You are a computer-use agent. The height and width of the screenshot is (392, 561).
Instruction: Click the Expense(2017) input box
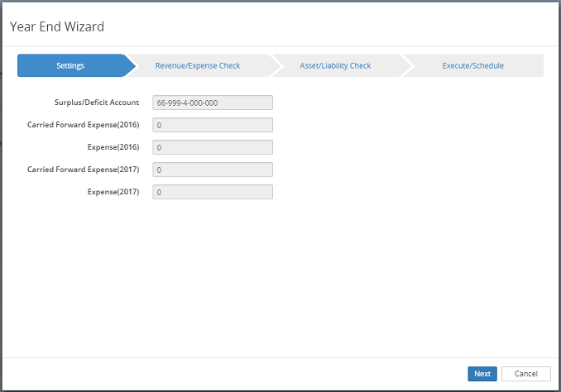pyautogui.click(x=213, y=192)
